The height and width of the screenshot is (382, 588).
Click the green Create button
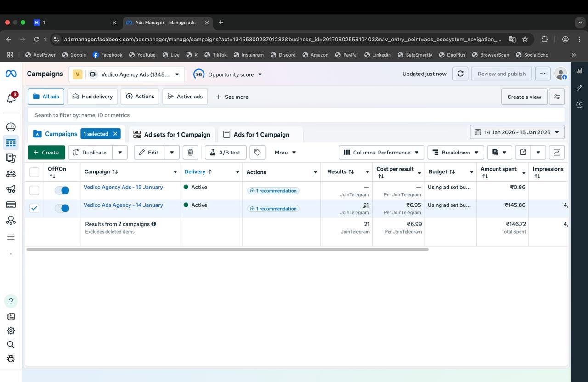(46, 153)
